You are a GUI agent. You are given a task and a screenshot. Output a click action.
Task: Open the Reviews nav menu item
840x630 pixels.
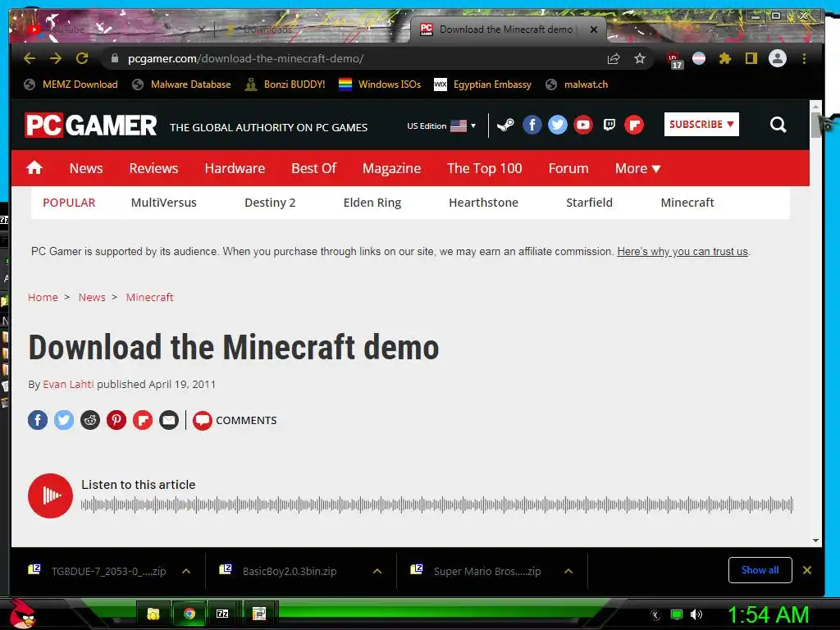click(x=153, y=168)
